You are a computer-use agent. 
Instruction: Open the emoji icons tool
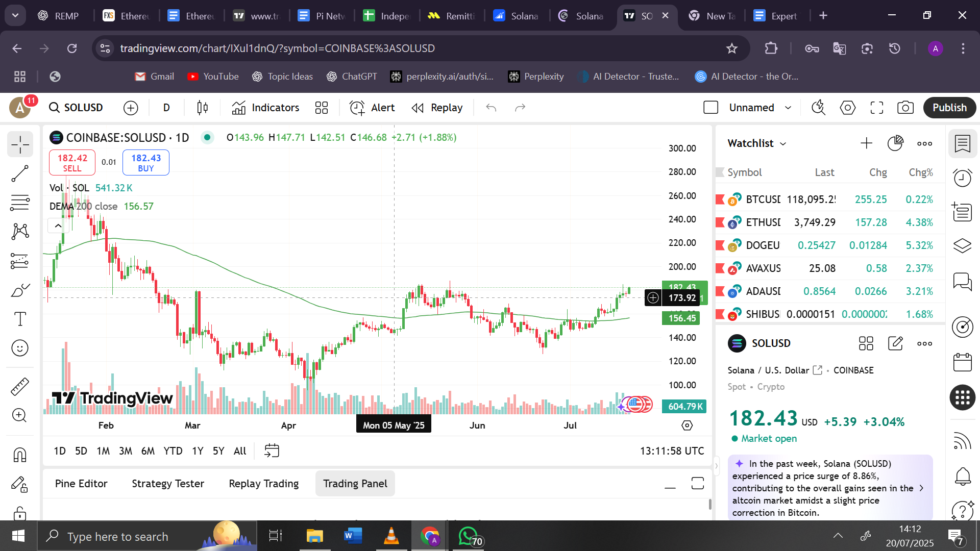20,348
